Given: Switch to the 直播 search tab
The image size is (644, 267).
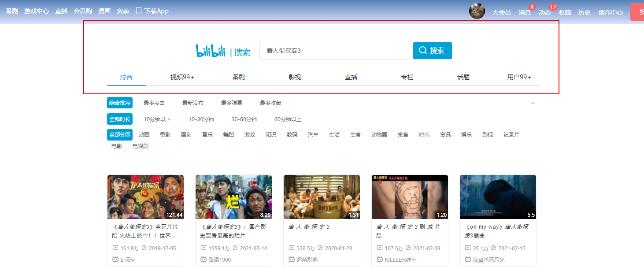Looking at the screenshot, I should [x=351, y=77].
